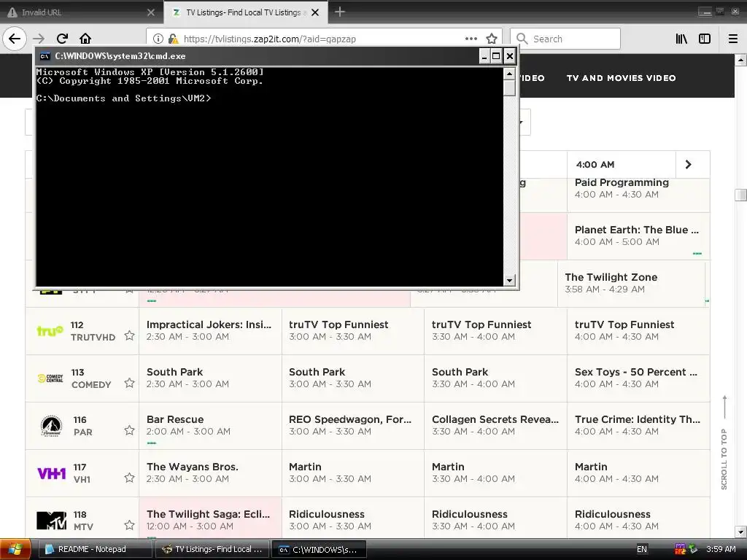Click the browser scrollbar down arrow
747x560 pixels.
740,532
